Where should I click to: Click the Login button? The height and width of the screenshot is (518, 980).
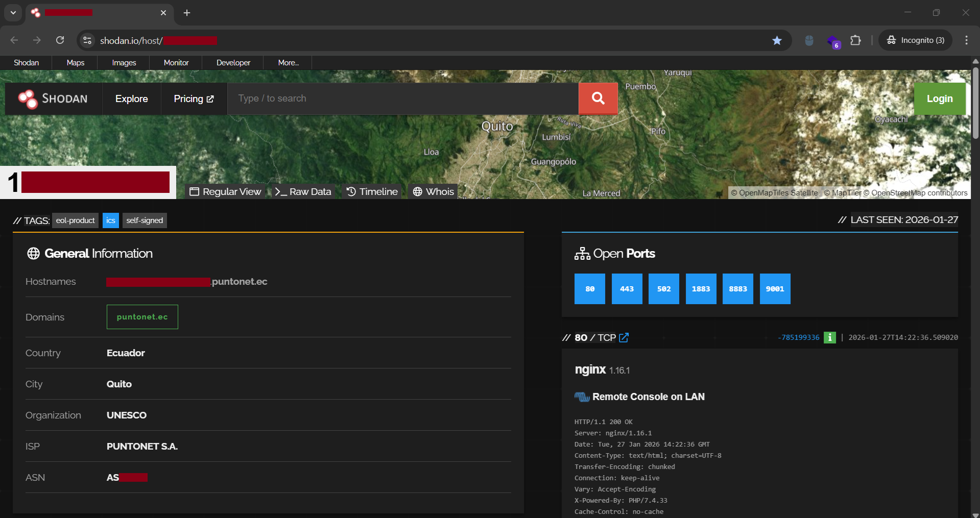tap(939, 98)
